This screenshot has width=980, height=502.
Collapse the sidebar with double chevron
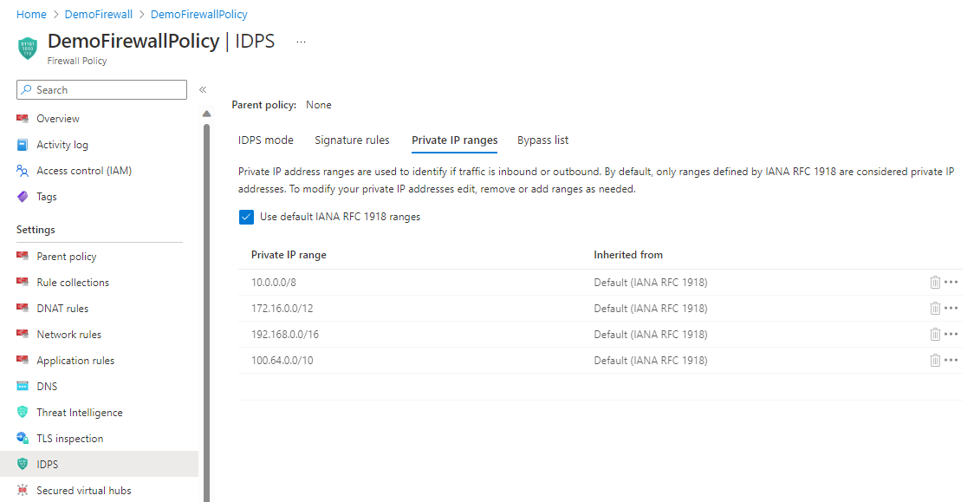[203, 90]
